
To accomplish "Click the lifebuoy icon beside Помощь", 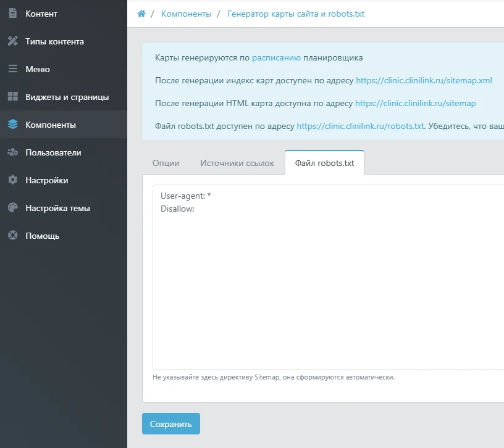I will pos(12,236).
